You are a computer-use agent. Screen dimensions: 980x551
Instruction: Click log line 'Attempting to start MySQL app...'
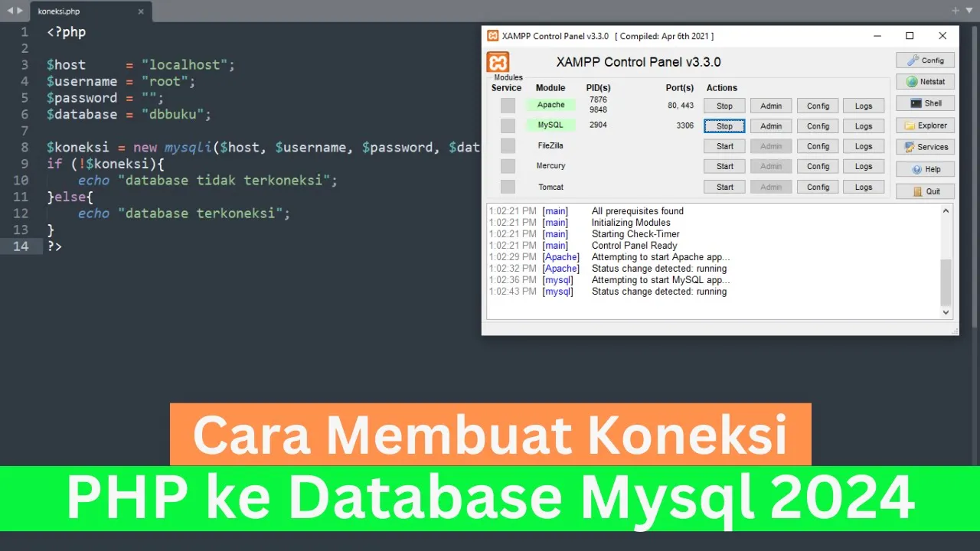point(661,280)
